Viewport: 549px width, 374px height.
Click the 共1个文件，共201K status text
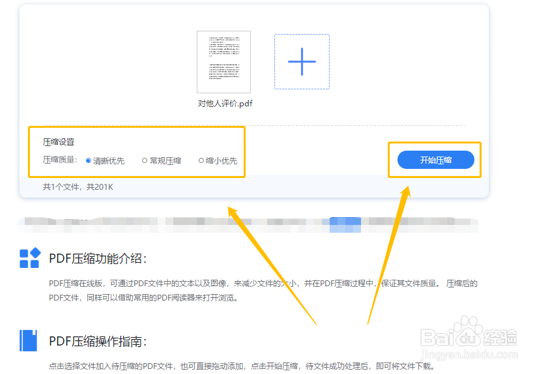[x=78, y=187]
